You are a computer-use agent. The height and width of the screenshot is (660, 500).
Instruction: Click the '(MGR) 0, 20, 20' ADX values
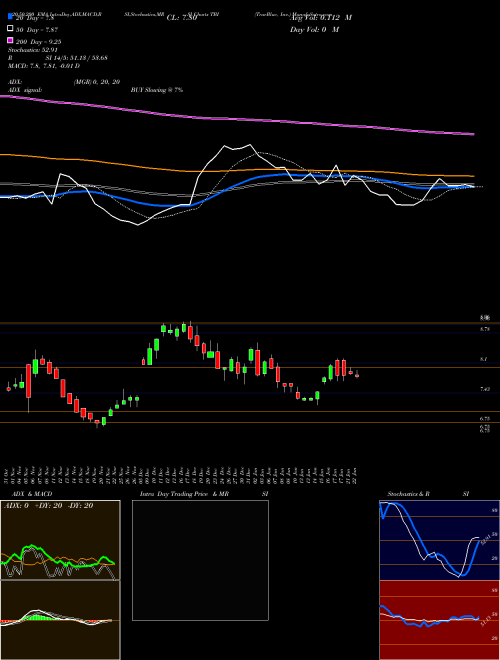pyautogui.click(x=97, y=82)
